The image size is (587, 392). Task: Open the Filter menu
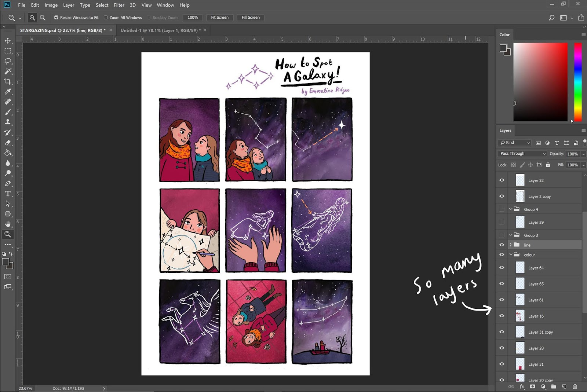coord(119,5)
